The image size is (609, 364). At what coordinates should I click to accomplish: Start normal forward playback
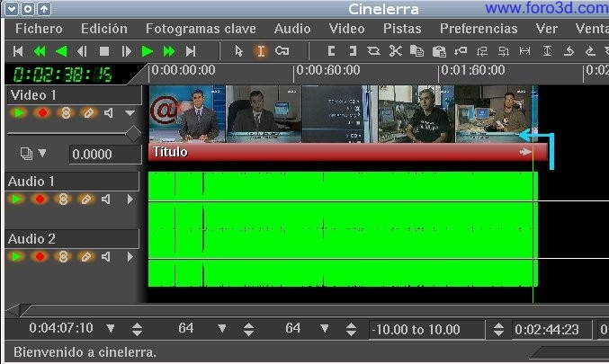pos(148,51)
